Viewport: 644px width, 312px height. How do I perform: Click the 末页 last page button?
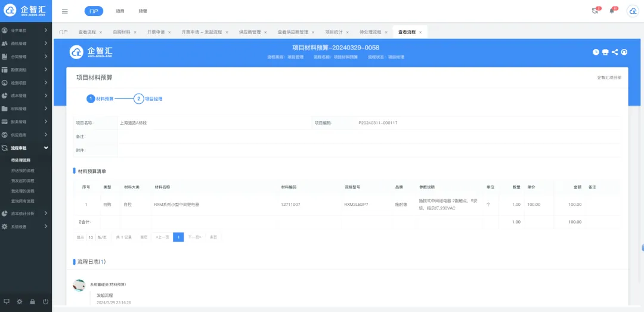pyautogui.click(x=213, y=237)
